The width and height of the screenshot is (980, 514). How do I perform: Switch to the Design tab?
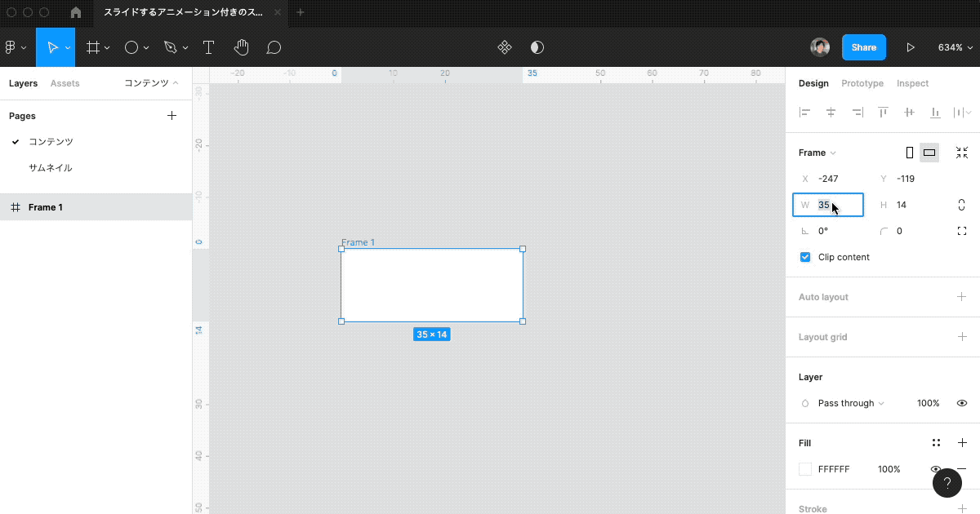click(813, 83)
